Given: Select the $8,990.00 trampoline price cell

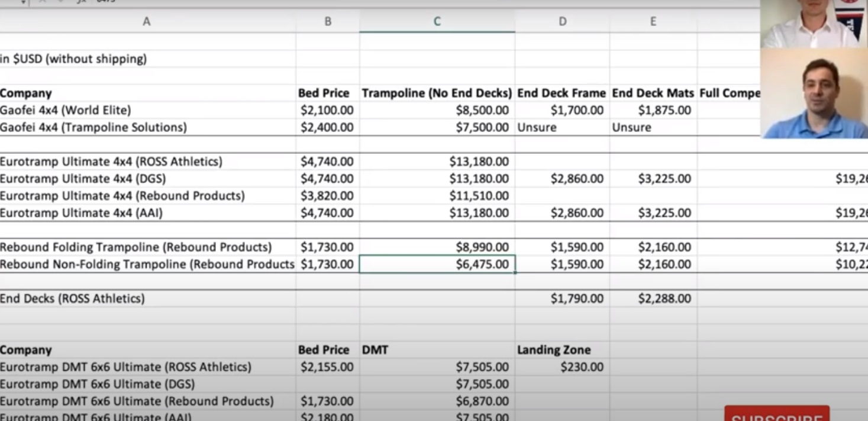Looking at the screenshot, I should (x=437, y=247).
